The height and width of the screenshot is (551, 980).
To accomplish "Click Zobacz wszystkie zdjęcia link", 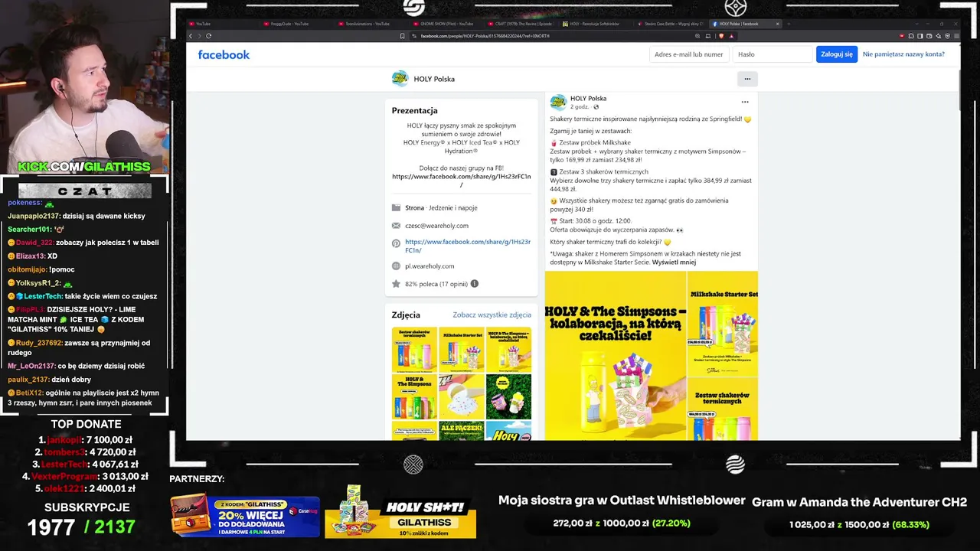I will (492, 315).
